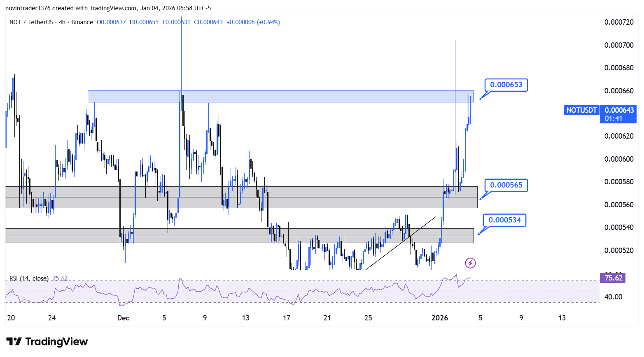Click the NOT / TetherUS symbol title
The image size is (644, 357).
31,22
